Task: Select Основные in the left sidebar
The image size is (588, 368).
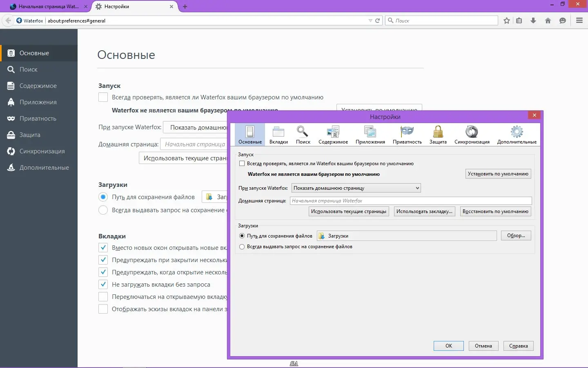Action: pyautogui.click(x=39, y=53)
